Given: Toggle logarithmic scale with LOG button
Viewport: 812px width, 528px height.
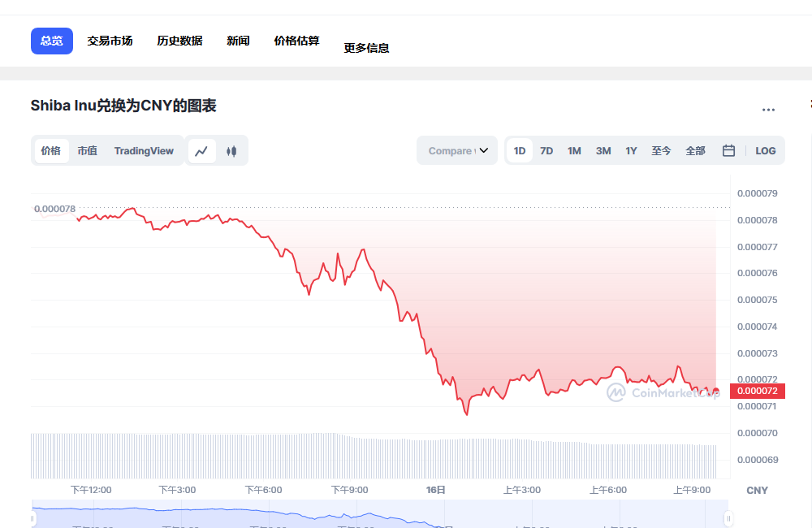Looking at the screenshot, I should pos(764,150).
